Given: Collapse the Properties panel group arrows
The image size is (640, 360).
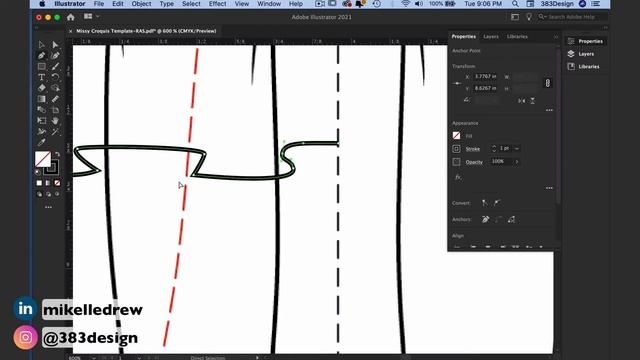Looking at the screenshot, I should pos(556,37).
